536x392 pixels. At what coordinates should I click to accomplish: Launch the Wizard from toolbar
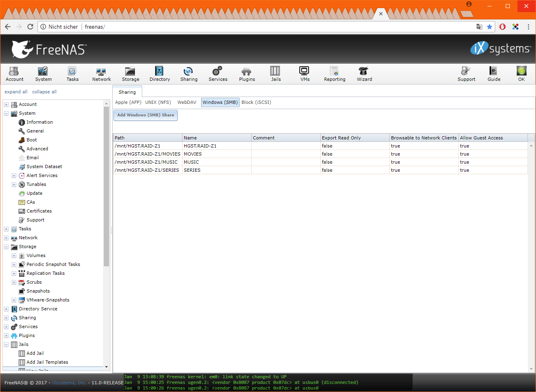364,74
